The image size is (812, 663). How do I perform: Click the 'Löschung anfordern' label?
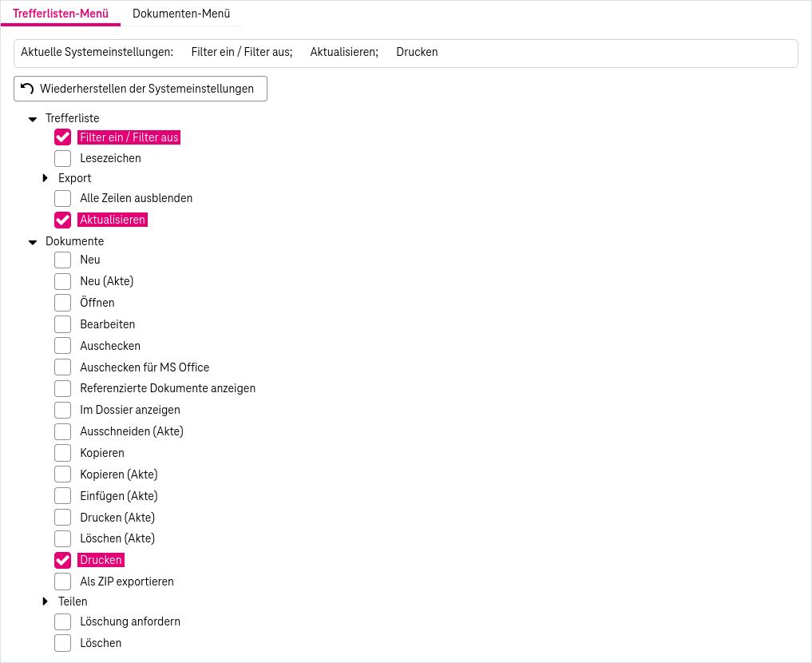pos(130,621)
